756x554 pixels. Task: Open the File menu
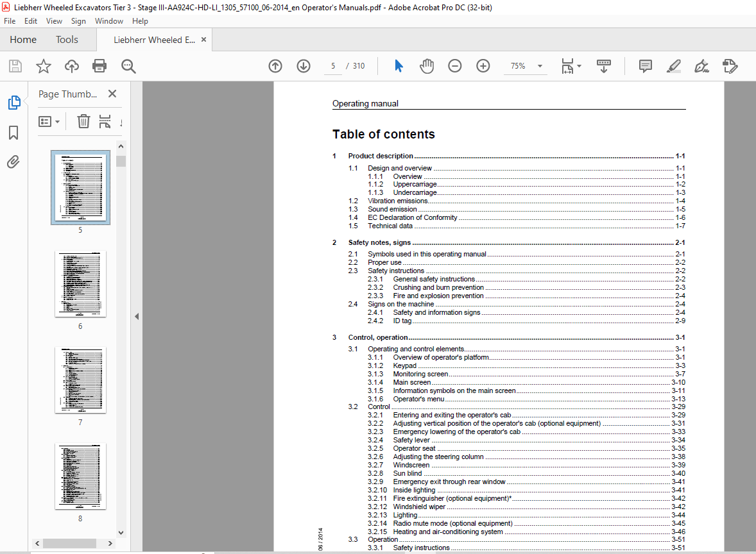coord(10,21)
